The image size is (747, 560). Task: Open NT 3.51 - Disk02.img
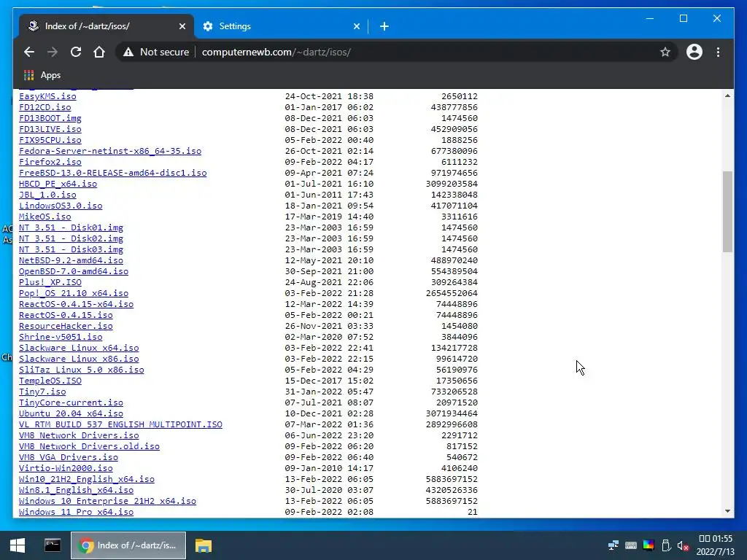(x=71, y=238)
